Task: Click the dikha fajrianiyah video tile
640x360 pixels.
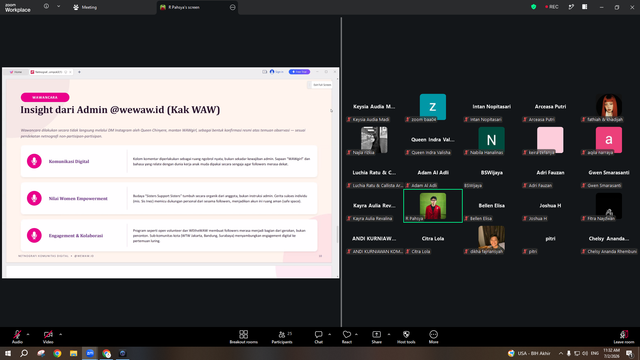Action: [491, 239]
